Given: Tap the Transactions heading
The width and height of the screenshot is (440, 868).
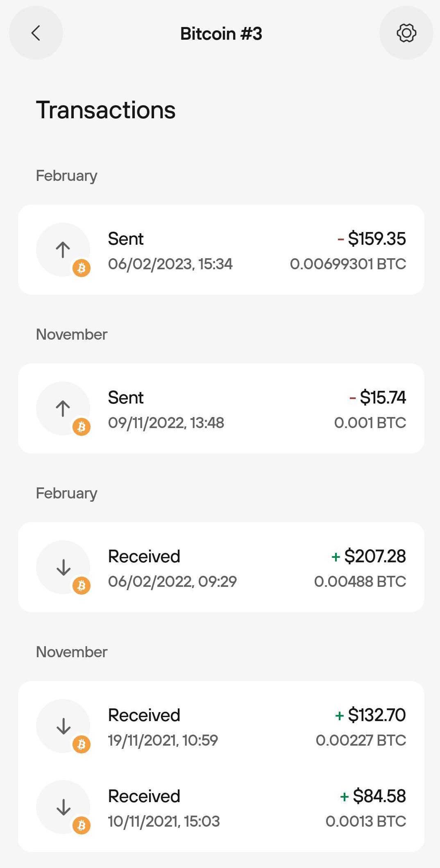Looking at the screenshot, I should (106, 110).
